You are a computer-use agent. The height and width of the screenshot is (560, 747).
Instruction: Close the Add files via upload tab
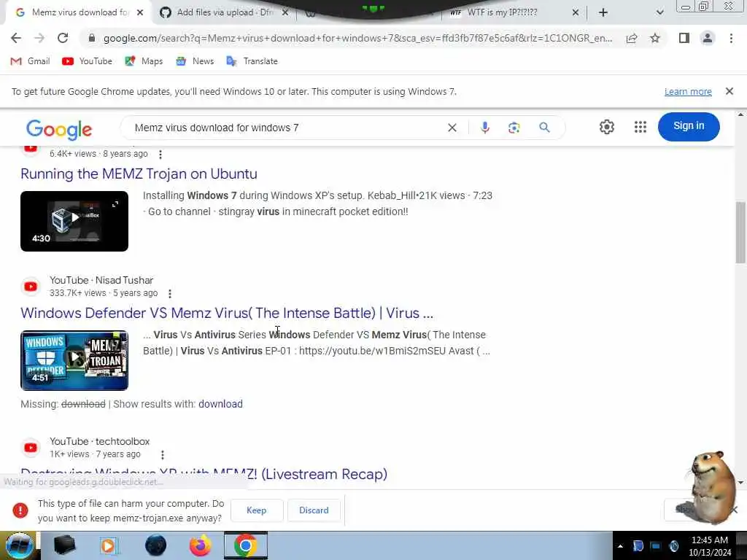(x=285, y=12)
